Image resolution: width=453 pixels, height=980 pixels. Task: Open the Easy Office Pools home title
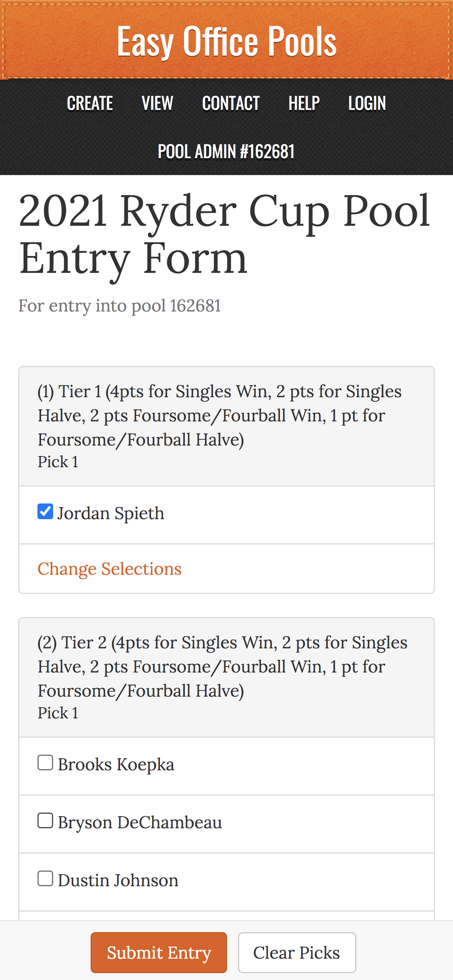pos(227,41)
